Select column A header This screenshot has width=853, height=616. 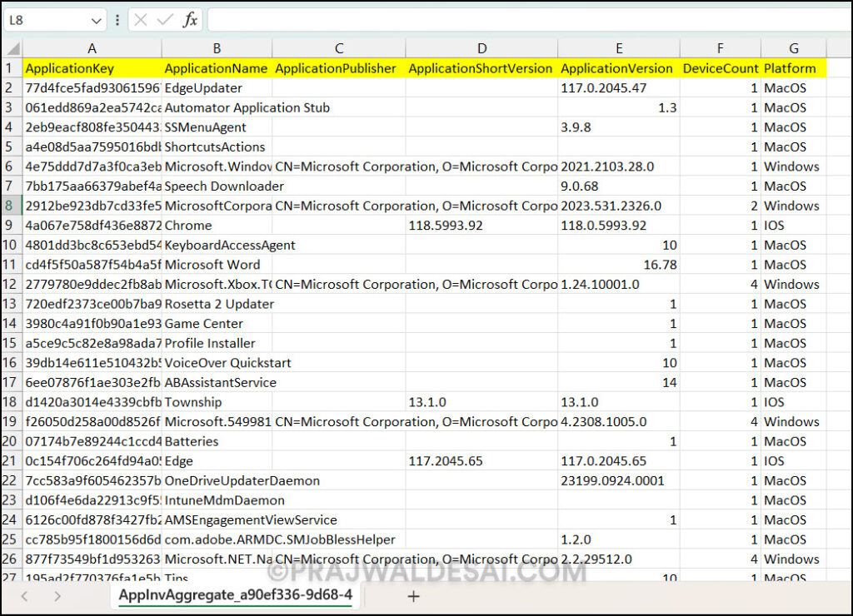point(92,48)
